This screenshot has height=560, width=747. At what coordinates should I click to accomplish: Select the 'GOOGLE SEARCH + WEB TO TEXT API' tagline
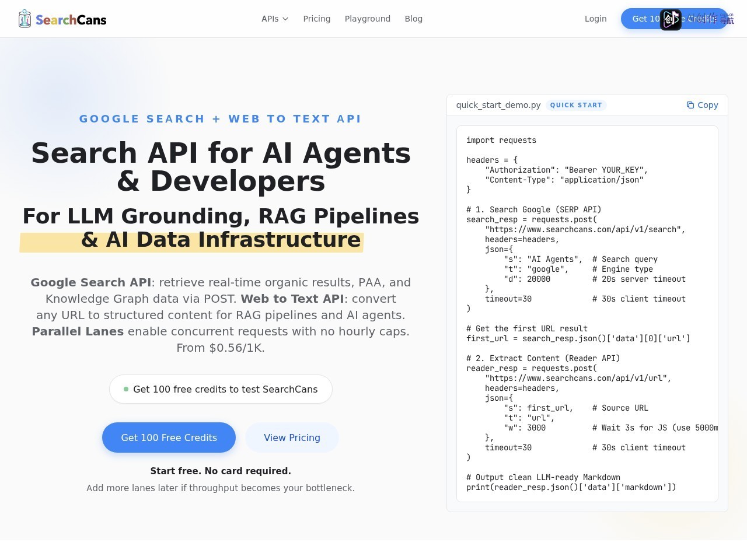[221, 119]
